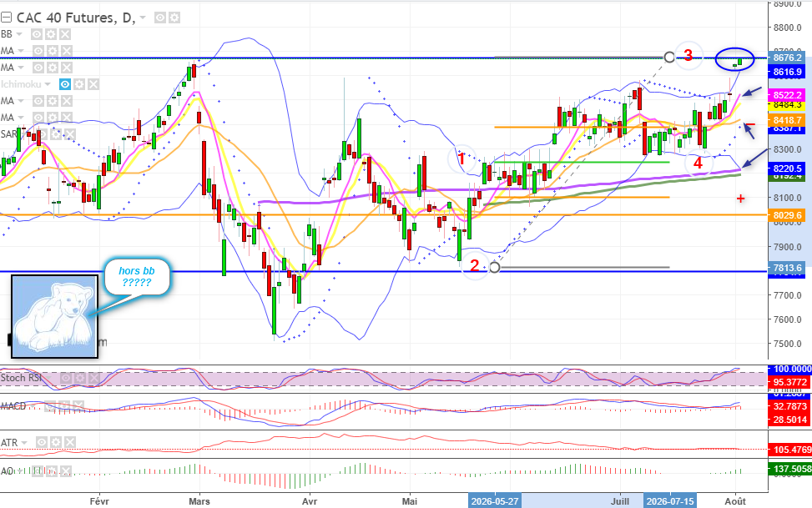Open settings for MA row directly below BB

pyautogui.click(x=53, y=51)
